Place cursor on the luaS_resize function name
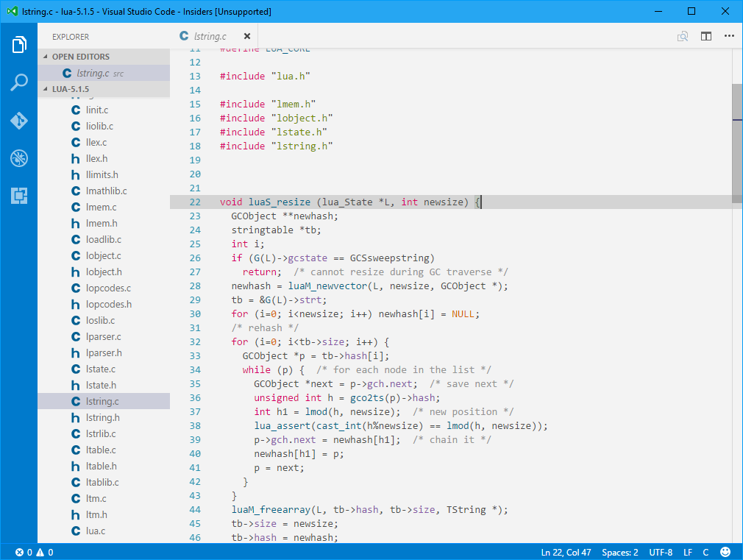 280,202
